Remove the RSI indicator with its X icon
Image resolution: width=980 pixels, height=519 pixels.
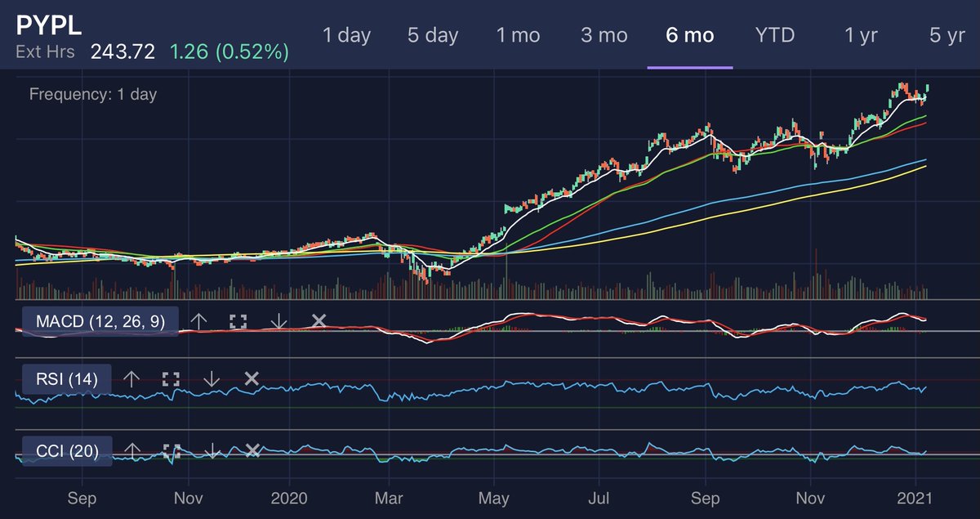250,378
